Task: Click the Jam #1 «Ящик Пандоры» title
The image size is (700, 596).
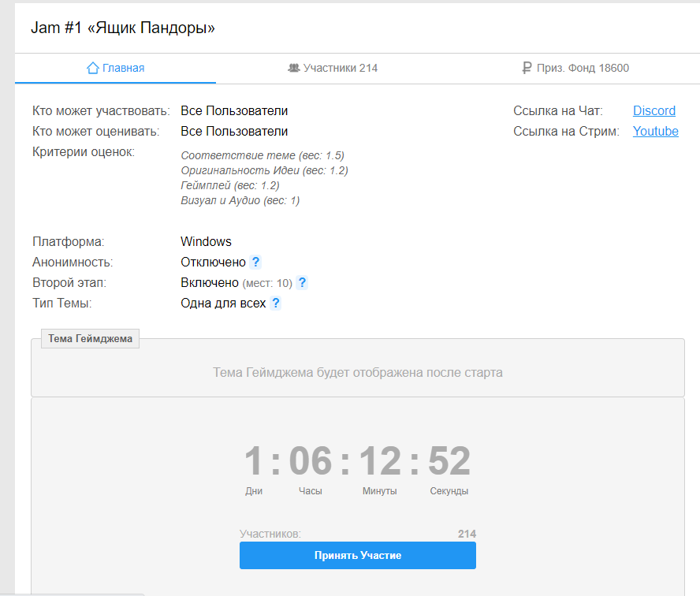Action: 123,28
